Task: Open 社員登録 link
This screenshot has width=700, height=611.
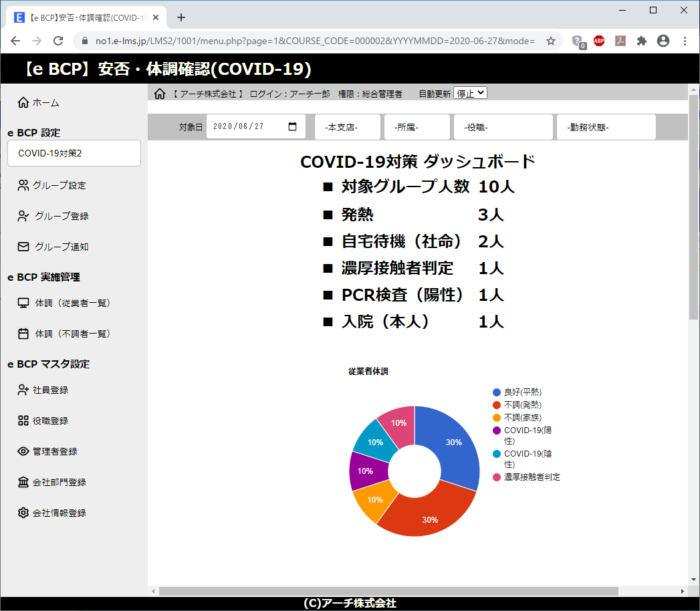Action: coord(50,390)
